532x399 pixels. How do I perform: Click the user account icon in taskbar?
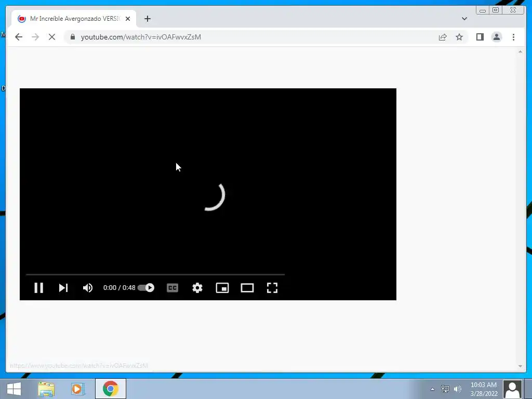tap(512, 389)
